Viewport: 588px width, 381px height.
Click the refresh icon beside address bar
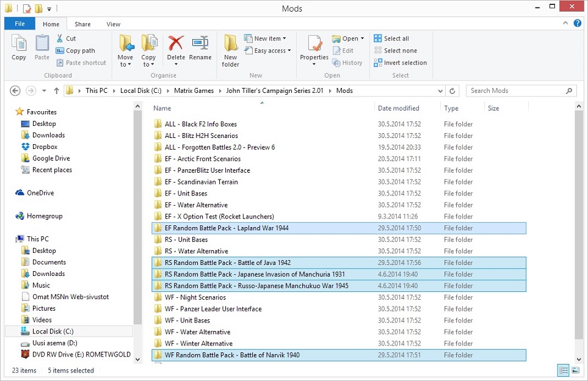point(452,91)
